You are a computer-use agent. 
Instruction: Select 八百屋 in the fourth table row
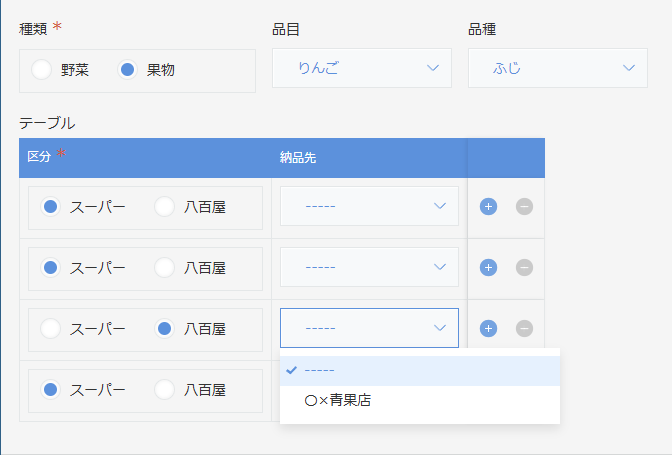coord(165,389)
